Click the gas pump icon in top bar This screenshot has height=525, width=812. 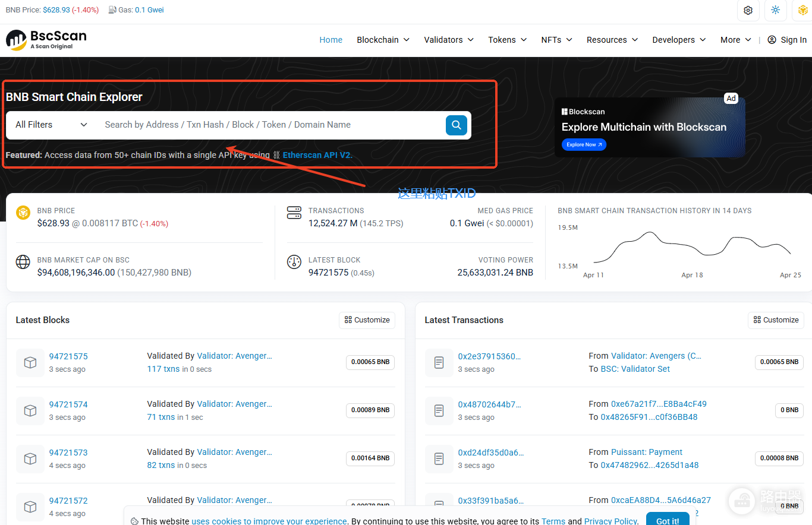(112, 10)
